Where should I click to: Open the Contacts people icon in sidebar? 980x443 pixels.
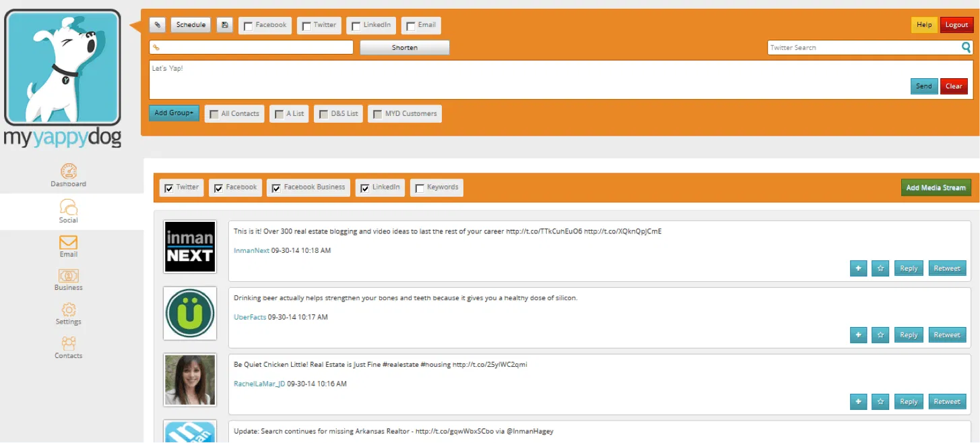[69, 343]
